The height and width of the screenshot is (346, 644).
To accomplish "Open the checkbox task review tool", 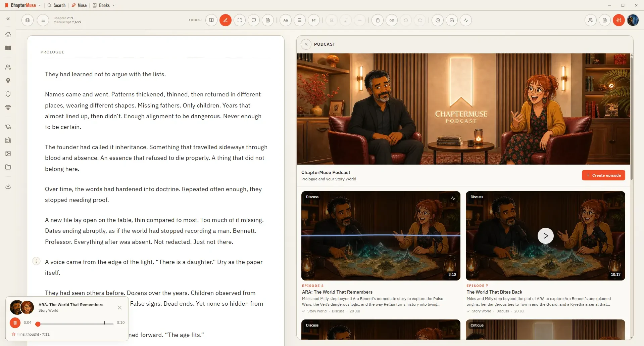I will [452, 20].
